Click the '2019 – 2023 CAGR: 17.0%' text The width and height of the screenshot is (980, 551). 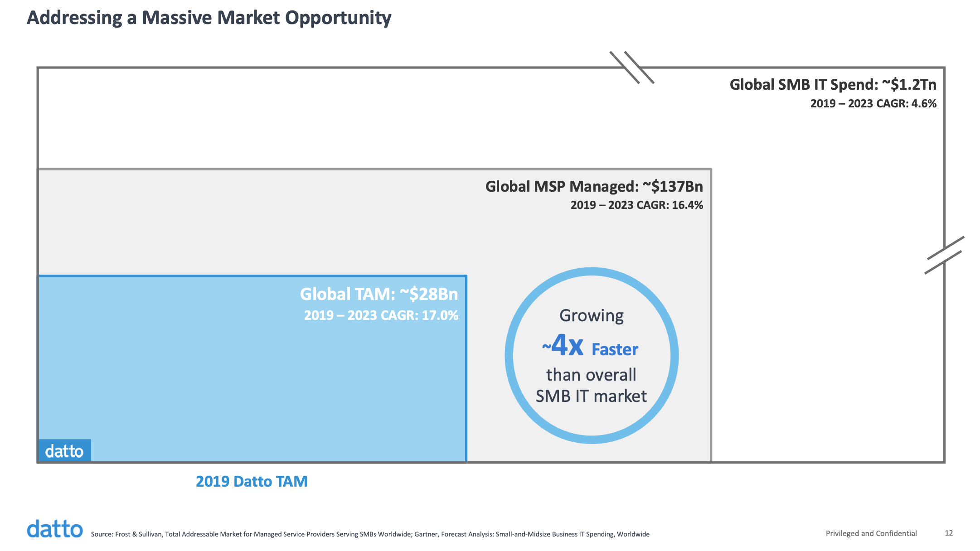381,315
